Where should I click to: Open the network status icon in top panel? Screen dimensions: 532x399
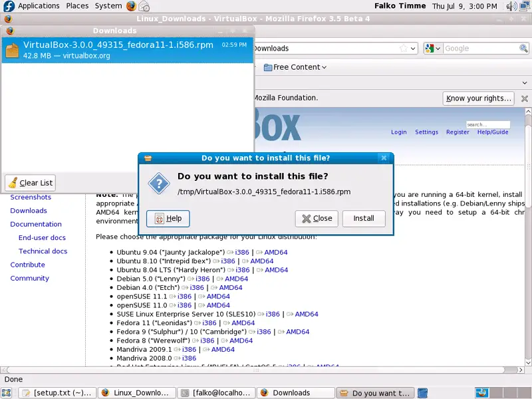pyautogui.click(x=525, y=6)
